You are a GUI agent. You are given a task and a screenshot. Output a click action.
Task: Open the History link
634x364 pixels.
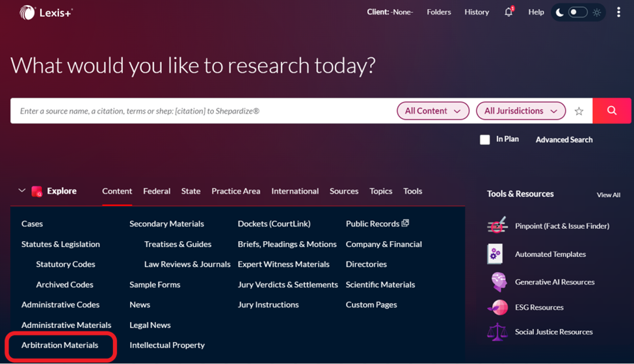click(477, 12)
